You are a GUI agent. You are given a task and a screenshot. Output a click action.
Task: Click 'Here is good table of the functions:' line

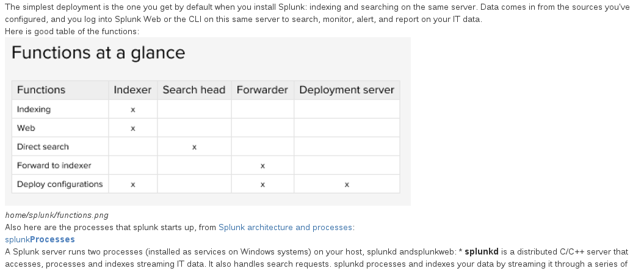[72, 32]
